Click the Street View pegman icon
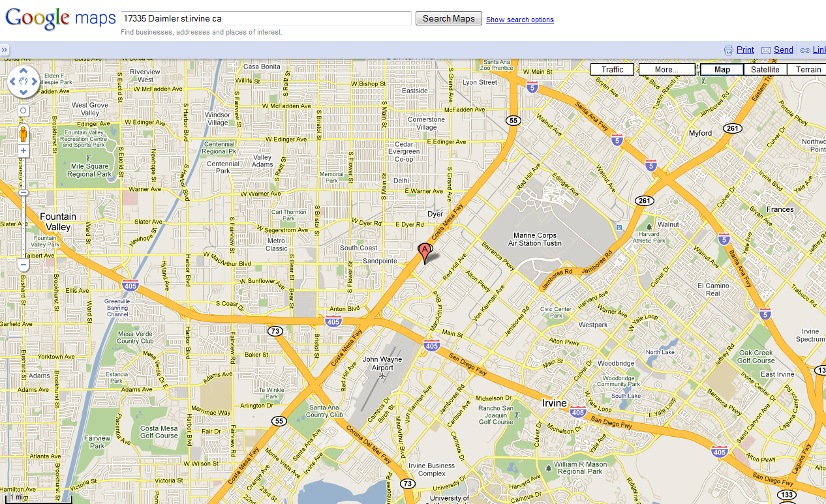Image resolution: width=826 pixels, height=504 pixels. pos(23,134)
